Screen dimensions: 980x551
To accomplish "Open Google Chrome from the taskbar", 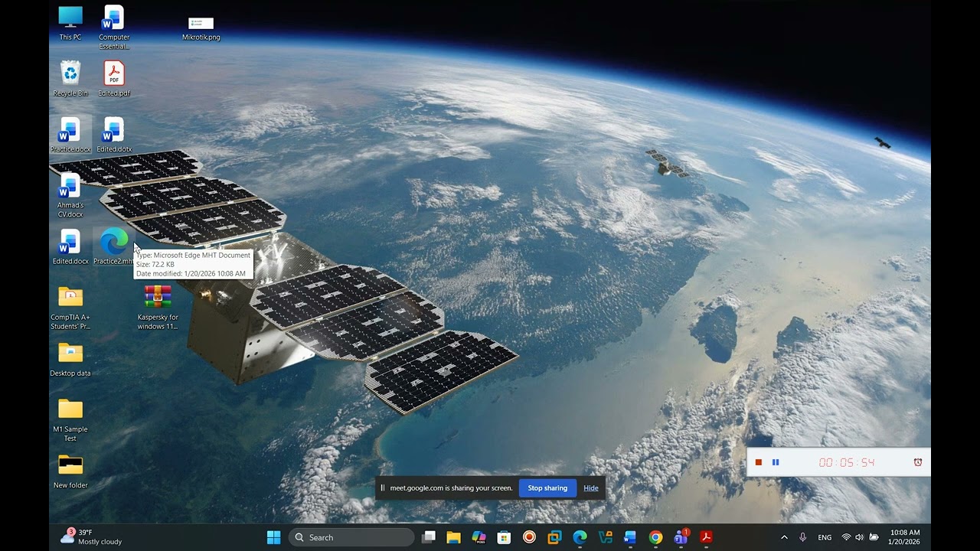I will [x=655, y=537].
